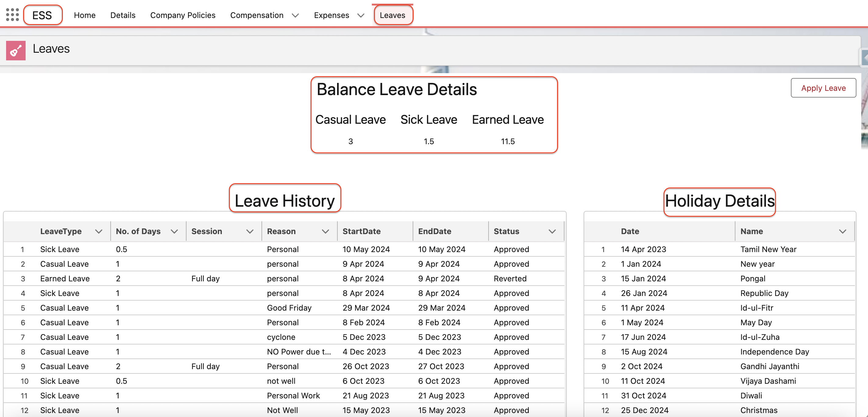Click the pink Leaves page icon
The height and width of the screenshot is (417, 868).
point(16,51)
